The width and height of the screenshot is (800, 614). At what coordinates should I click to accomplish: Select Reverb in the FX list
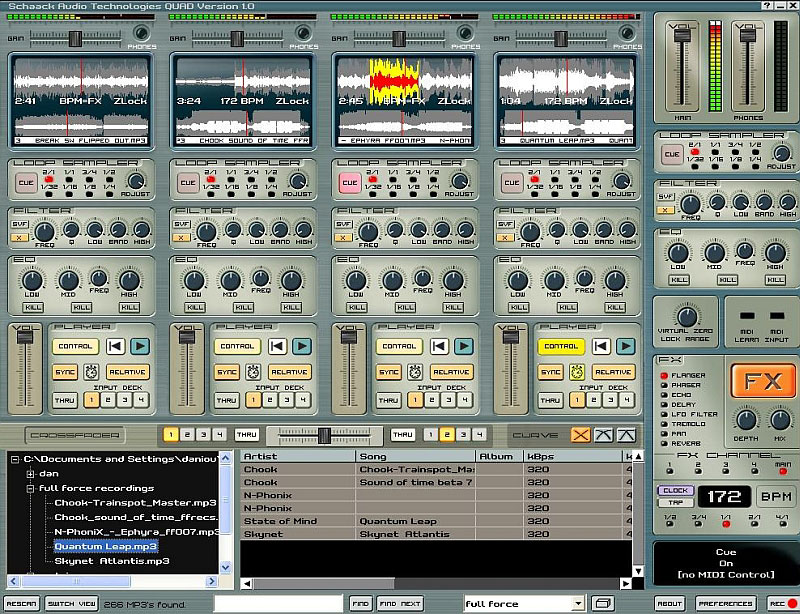pyautogui.click(x=662, y=443)
